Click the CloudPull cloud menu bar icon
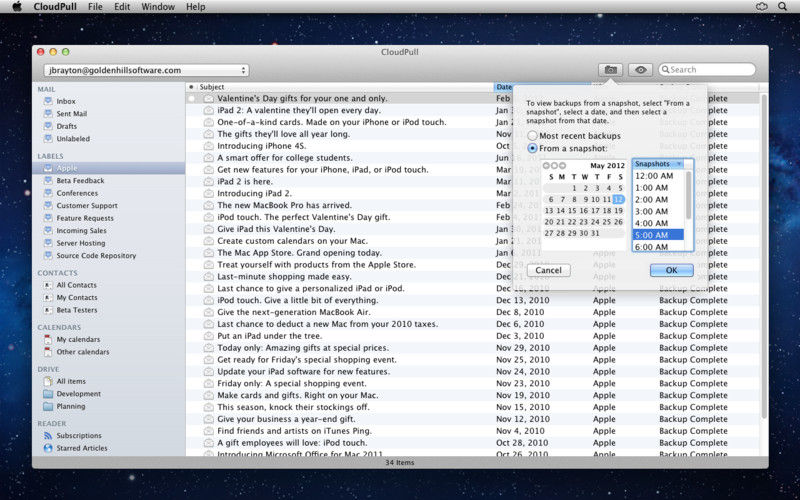This screenshot has height=500, width=800. click(x=761, y=7)
